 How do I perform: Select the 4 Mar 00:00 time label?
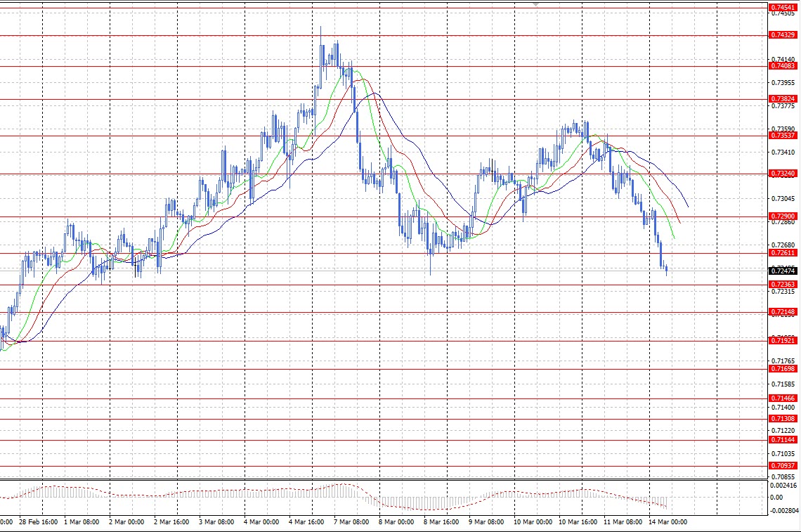261,522
